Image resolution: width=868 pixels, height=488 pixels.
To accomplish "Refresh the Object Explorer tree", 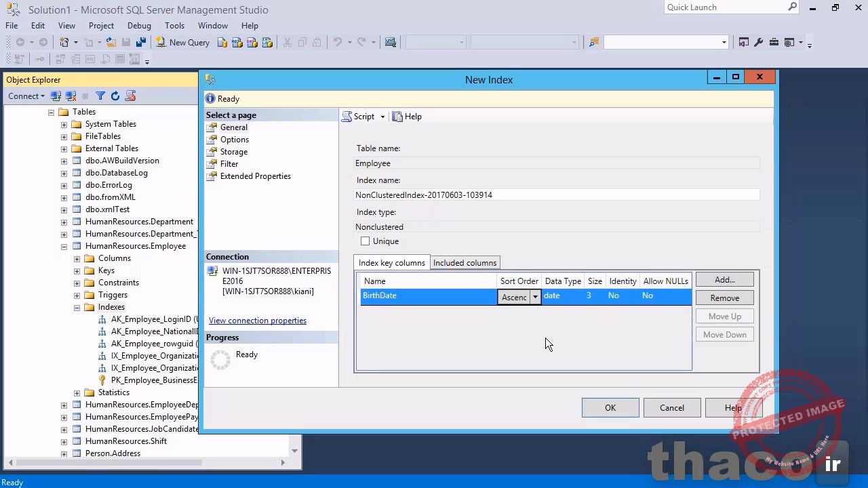I will click(x=115, y=96).
